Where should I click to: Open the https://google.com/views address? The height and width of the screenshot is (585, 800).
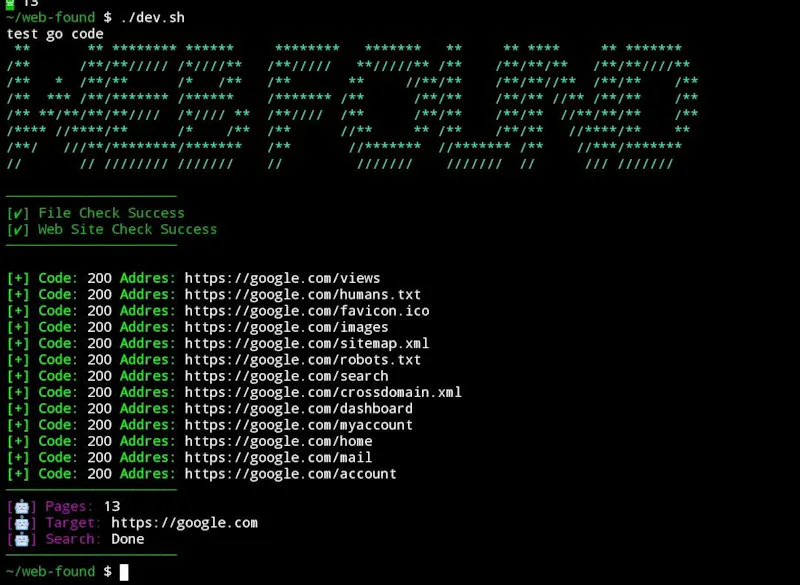282,278
